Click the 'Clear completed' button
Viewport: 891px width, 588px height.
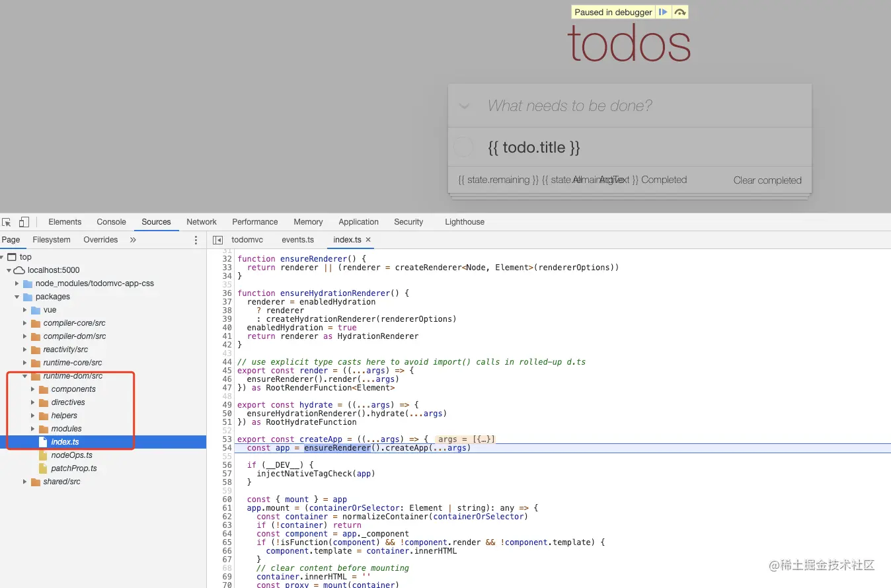767,180
